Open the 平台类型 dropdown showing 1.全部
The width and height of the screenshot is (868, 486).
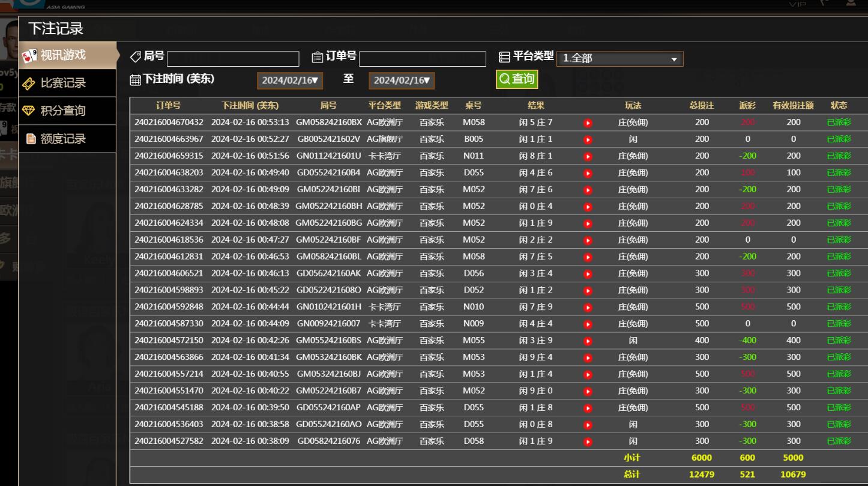click(620, 59)
